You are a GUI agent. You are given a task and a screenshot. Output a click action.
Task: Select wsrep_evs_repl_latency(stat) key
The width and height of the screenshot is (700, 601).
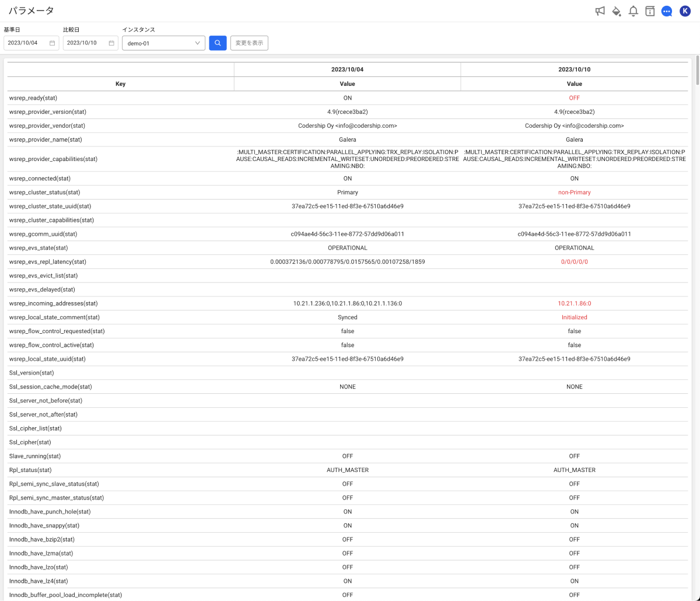coord(48,262)
